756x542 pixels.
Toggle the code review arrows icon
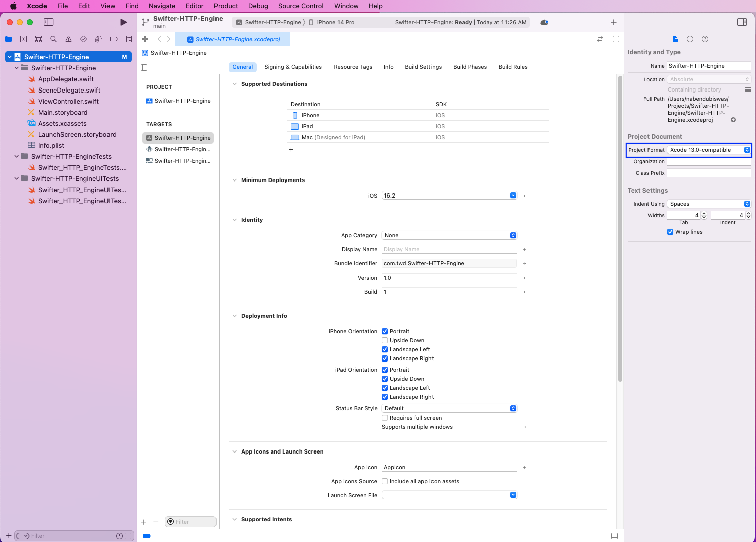600,39
